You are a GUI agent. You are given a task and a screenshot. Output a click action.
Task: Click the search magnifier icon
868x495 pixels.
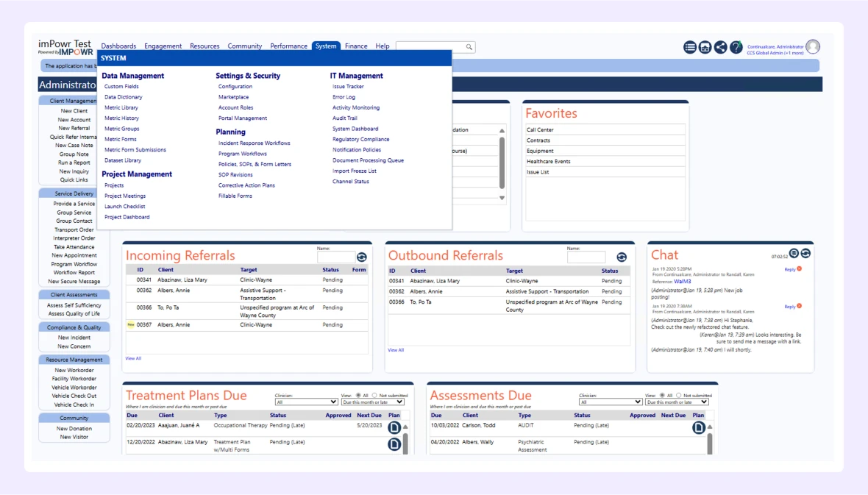pos(469,47)
